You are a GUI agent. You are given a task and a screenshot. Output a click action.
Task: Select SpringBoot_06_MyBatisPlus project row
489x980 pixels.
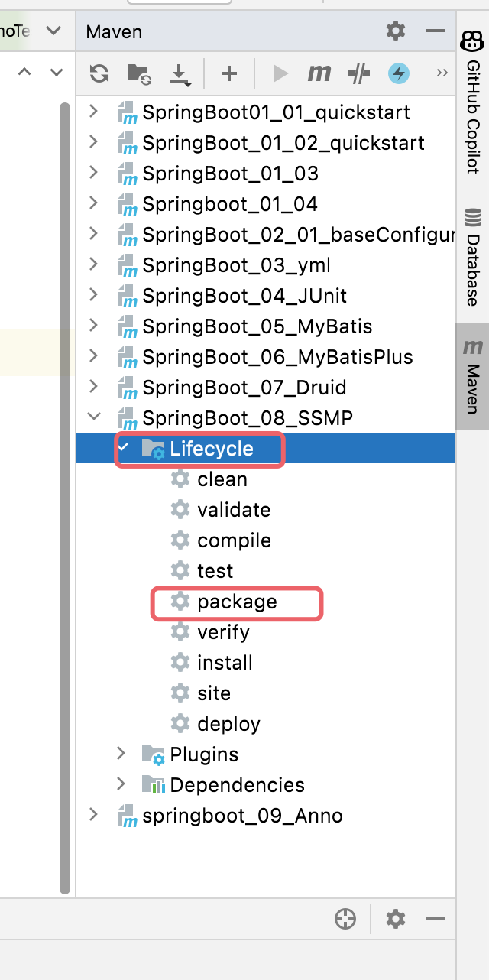point(266,357)
